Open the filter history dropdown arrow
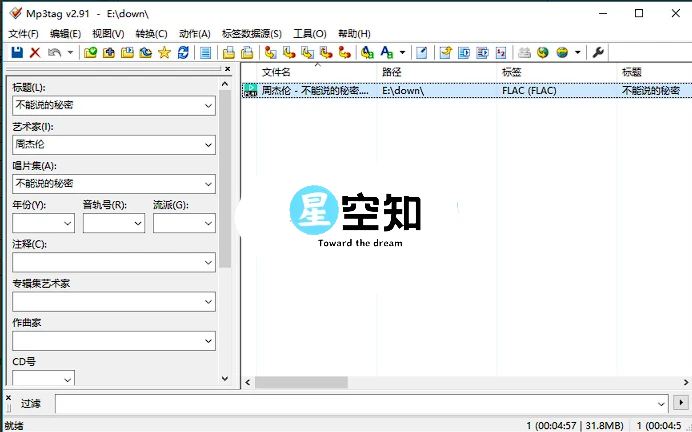 661,404
